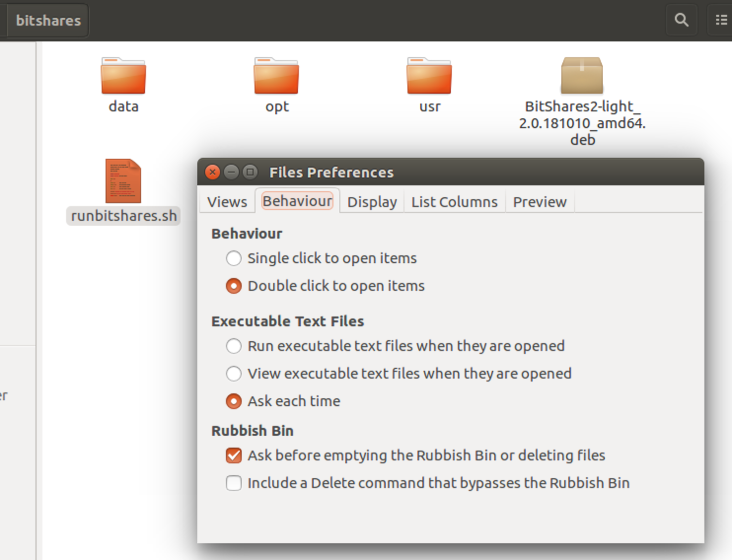Image resolution: width=732 pixels, height=560 pixels.
Task: Switch to the List Columns tab
Action: [x=454, y=202]
